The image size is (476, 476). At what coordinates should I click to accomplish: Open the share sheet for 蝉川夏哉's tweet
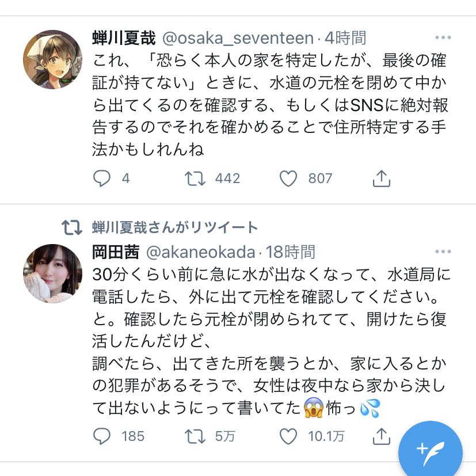coord(383,178)
